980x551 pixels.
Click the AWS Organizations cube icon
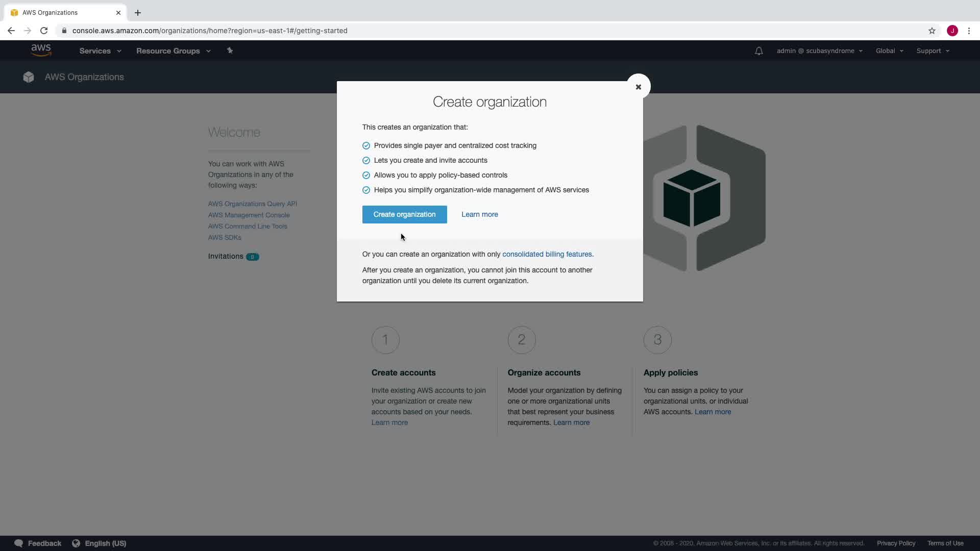point(29,77)
